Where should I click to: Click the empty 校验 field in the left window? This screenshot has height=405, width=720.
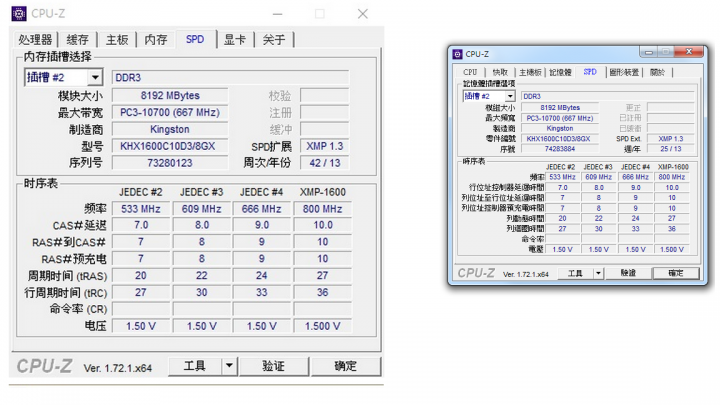click(325, 96)
